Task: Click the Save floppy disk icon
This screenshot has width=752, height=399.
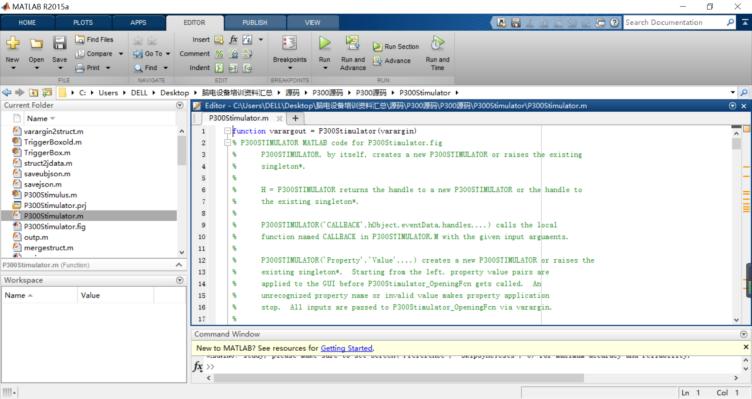Action: (59, 43)
